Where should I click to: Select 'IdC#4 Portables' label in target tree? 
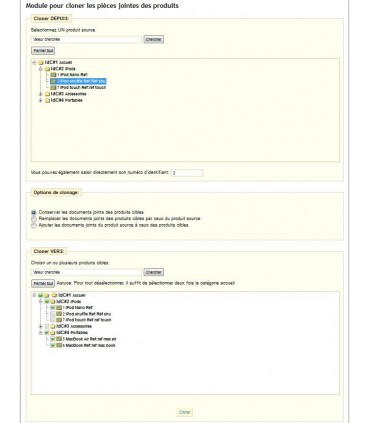tap(72, 332)
